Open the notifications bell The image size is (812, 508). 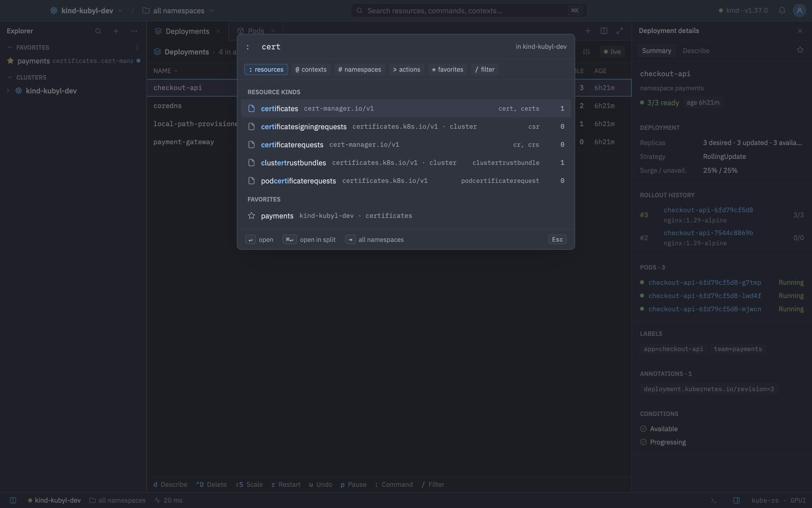coord(782,10)
